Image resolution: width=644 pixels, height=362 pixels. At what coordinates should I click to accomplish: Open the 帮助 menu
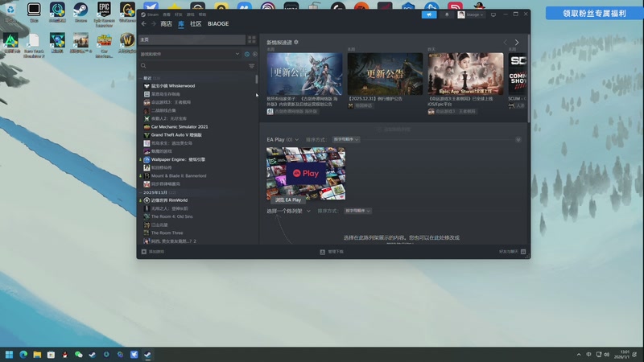[202, 14]
